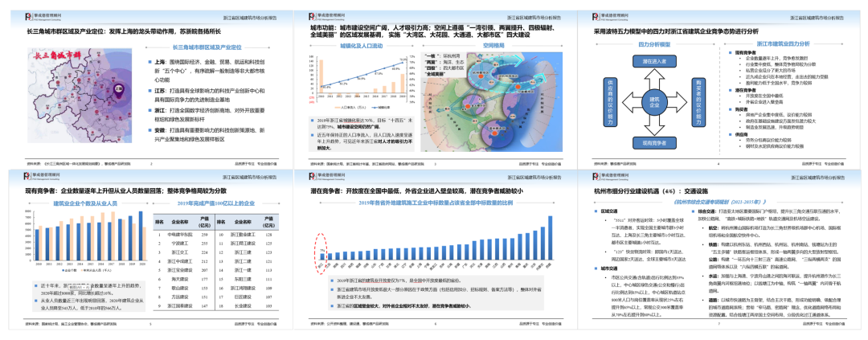Click the 城市交通 bullet heading
The width and height of the screenshot is (868, 340).
608,270
